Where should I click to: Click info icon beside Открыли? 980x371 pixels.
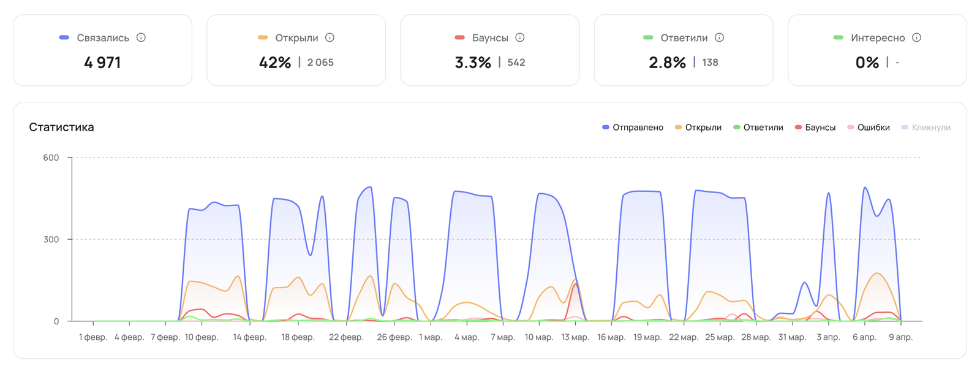pyautogui.click(x=330, y=37)
